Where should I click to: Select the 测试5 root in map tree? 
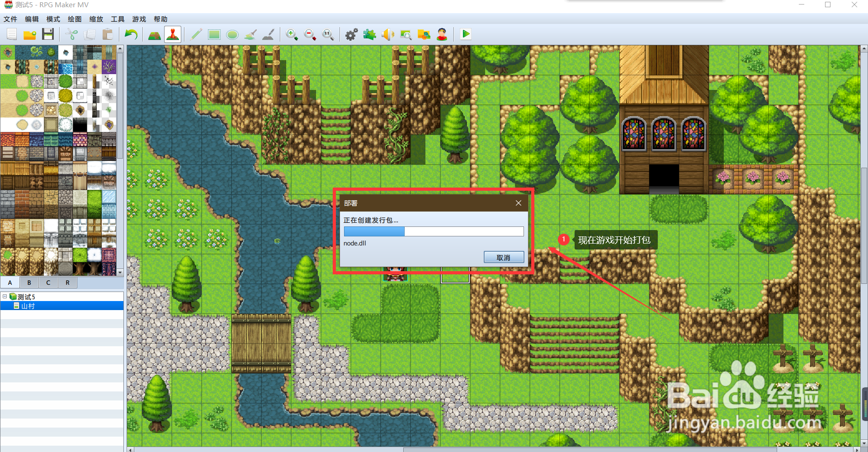point(26,297)
